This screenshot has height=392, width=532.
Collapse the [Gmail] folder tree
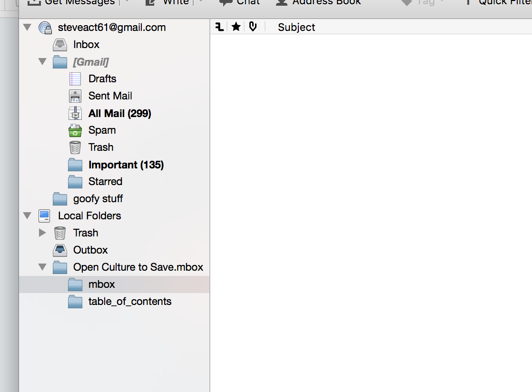[x=42, y=62]
